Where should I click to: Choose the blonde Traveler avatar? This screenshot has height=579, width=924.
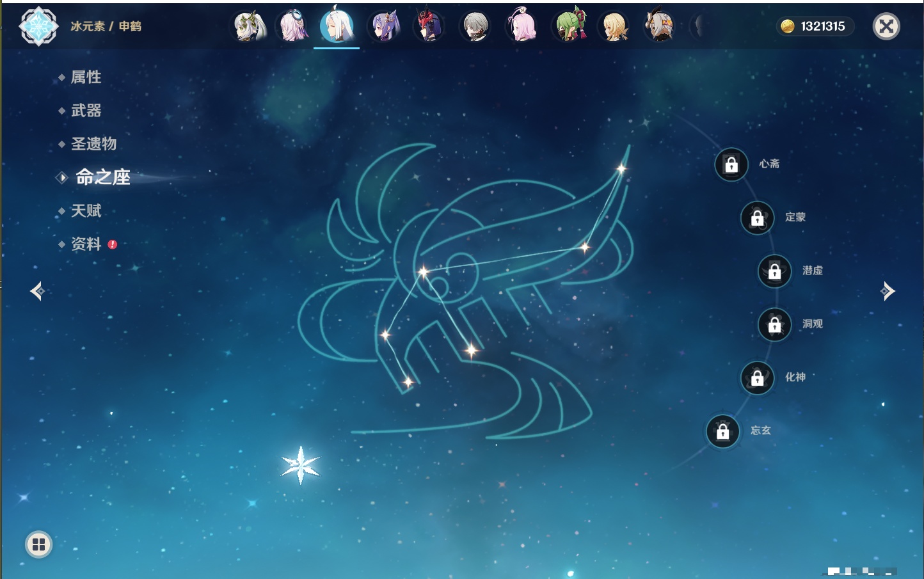614,26
